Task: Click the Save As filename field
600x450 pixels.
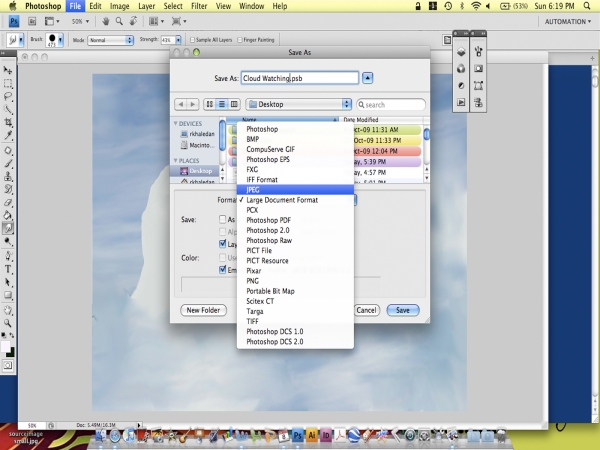Action: 300,78
